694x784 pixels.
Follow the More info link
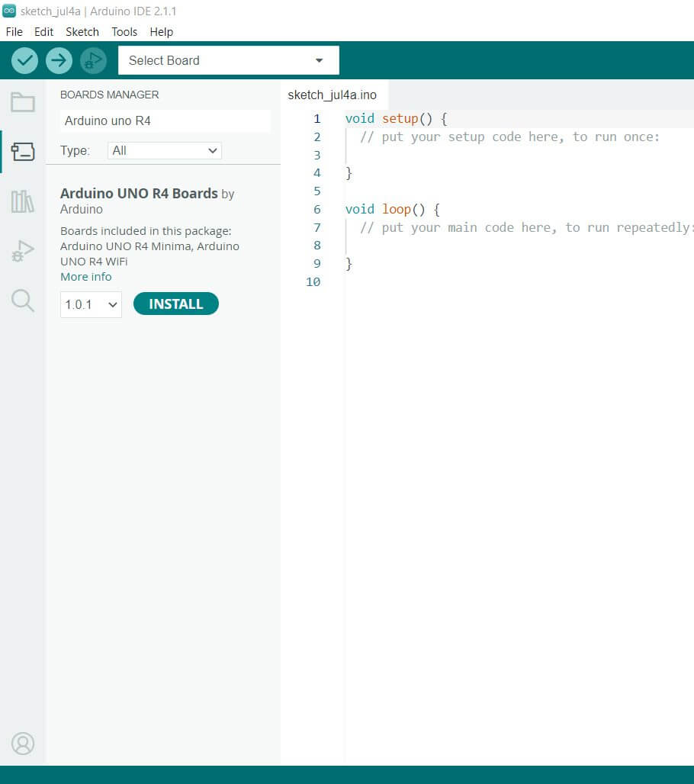point(85,277)
